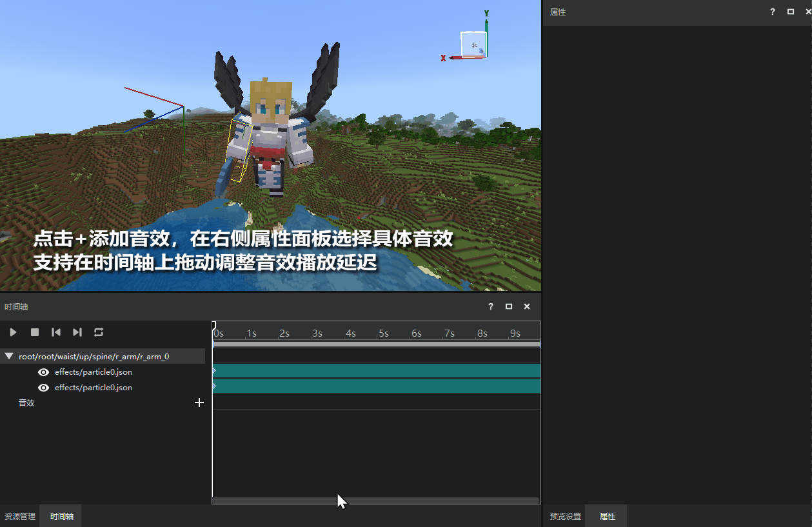Viewport: 812px width, 527px height.
Task: Maximize the 属性 panel
Action: [x=791, y=12]
